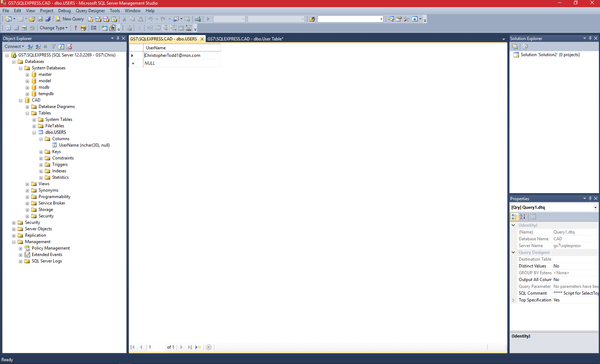This screenshot has height=364, width=600.
Task: Open the Registered Servers icon
Action: [391, 19]
